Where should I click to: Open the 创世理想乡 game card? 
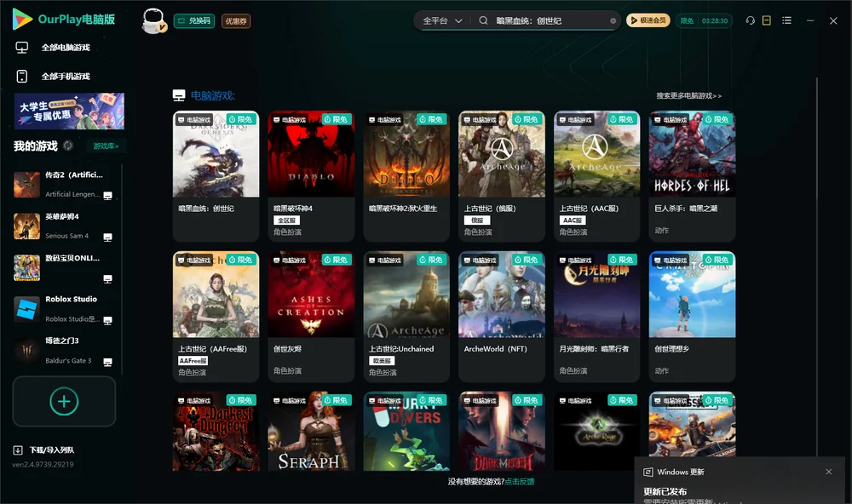pos(692,317)
